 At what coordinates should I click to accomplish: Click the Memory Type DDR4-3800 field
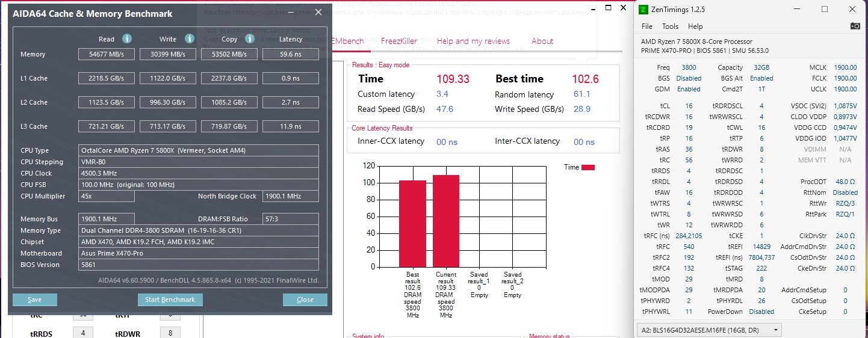(x=199, y=230)
